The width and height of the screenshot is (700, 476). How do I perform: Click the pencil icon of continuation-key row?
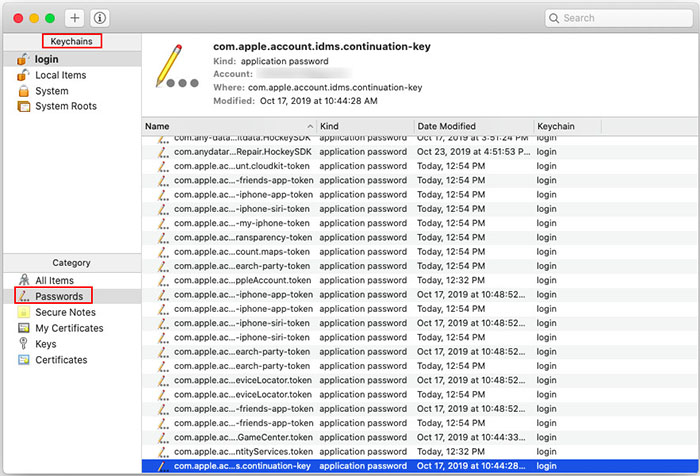pos(163,466)
